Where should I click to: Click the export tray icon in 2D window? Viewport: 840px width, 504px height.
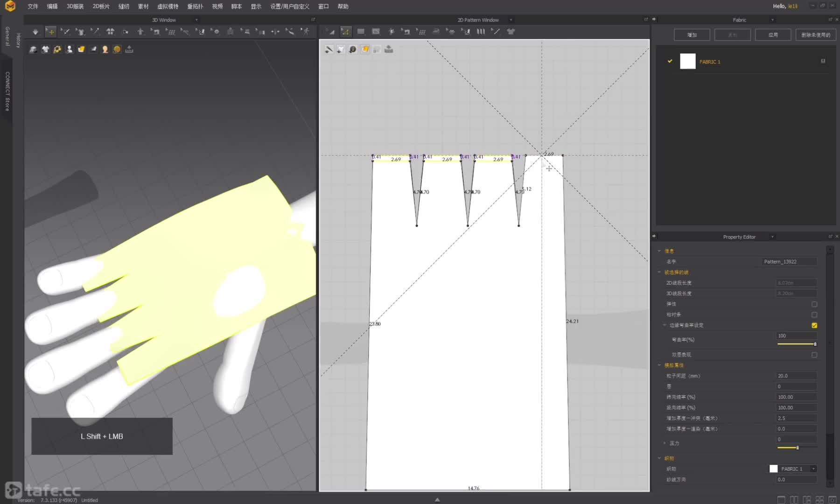[x=389, y=49]
